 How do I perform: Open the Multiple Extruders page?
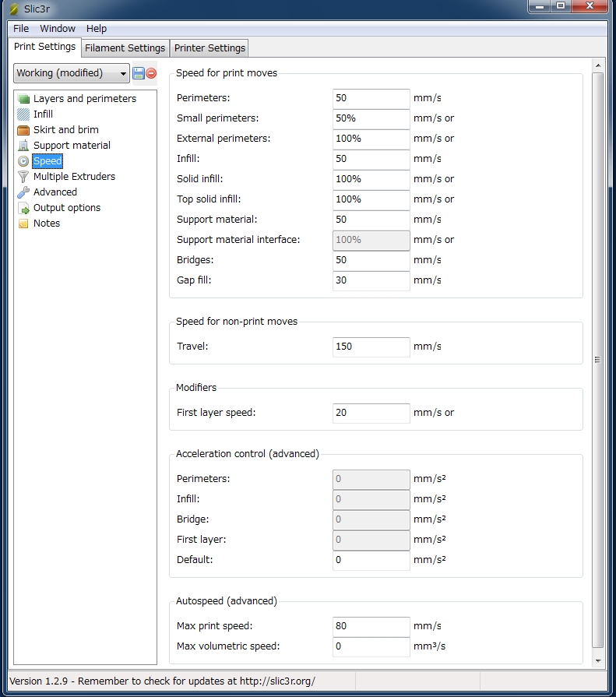pyautogui.click(x=74, y=177)
